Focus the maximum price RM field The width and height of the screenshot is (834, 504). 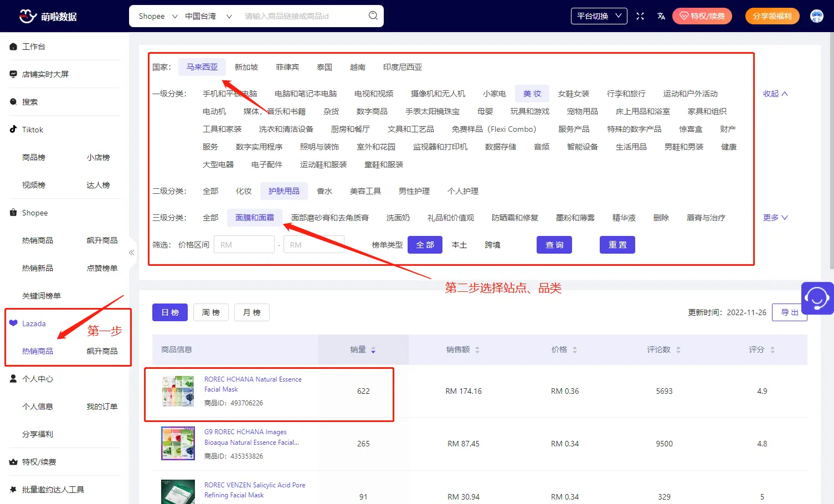pos(314,245)
